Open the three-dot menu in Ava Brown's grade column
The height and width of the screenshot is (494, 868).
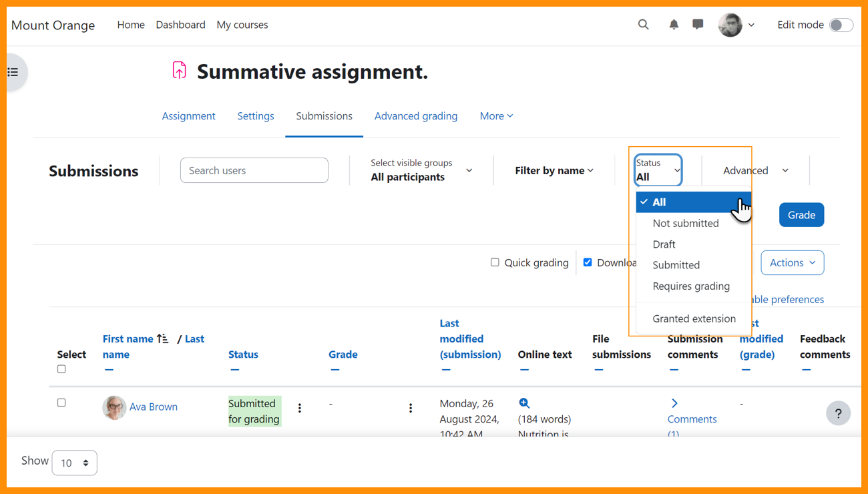(411, 408)
